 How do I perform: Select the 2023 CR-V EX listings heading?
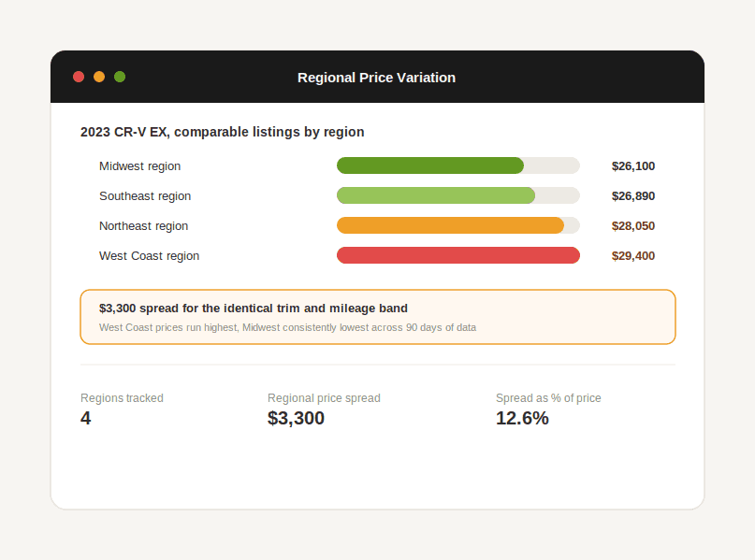point(223,132)
